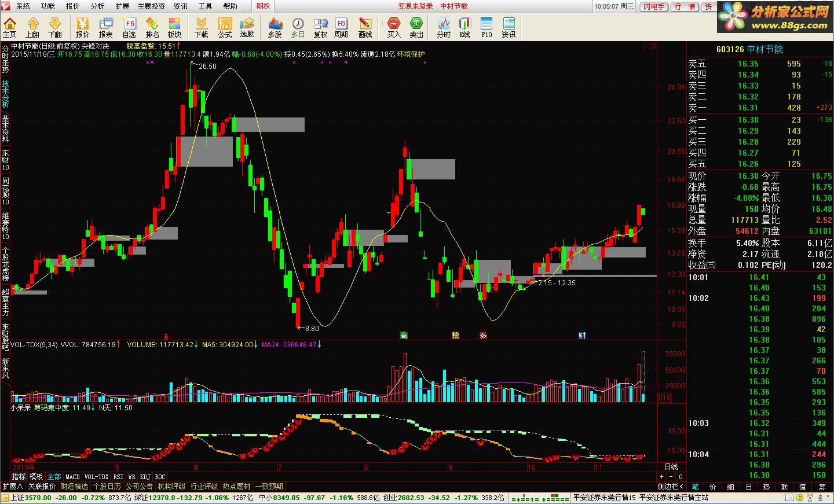Switch indicator to VOL-TDX
834x504 pixels.
coord(96,477)
